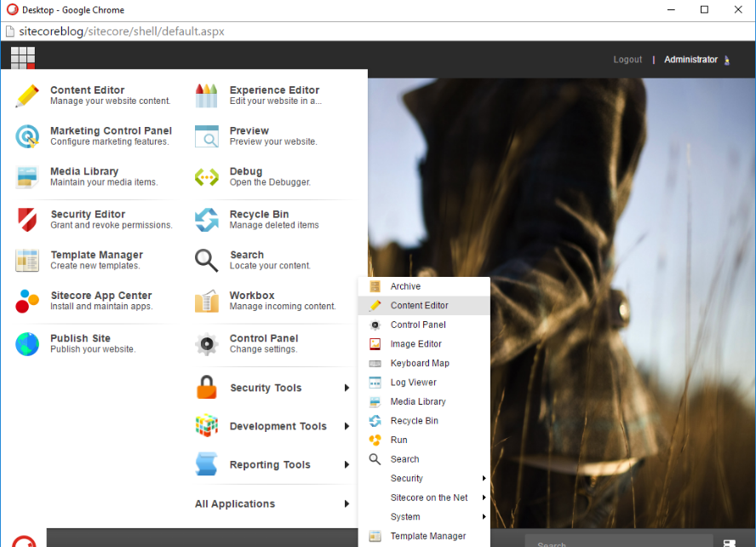
Task: Click the Experience Editor crayons icon
Action: pyautogui.click(x=206, y=95)
